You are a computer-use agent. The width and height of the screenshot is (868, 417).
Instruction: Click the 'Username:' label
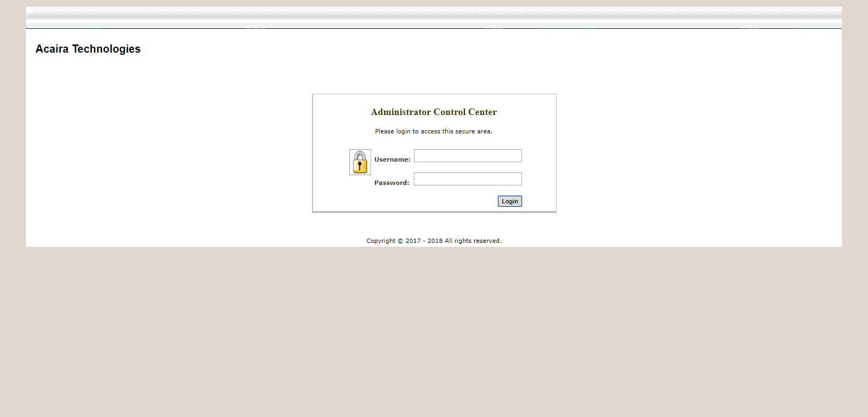pyautogui.click(x=392, y=159)
